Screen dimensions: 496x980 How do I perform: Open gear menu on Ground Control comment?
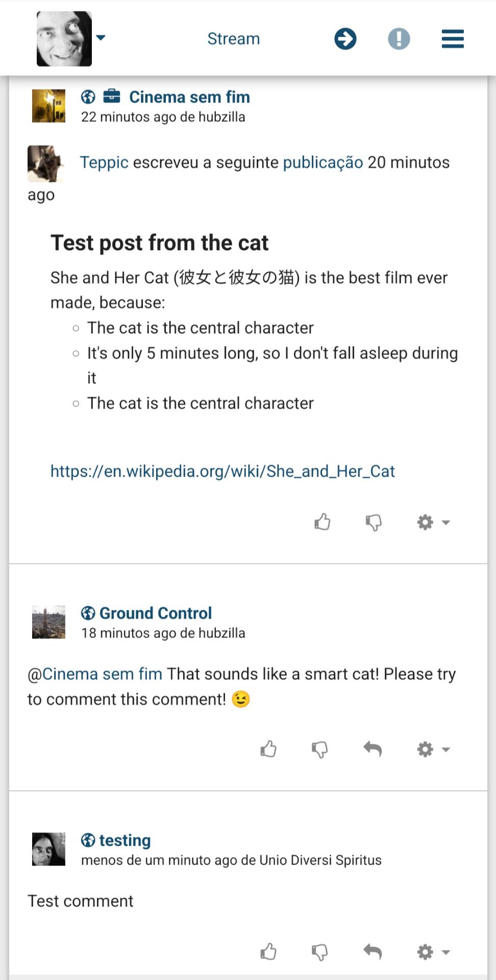pyautogui.click(x=433, y=749)
